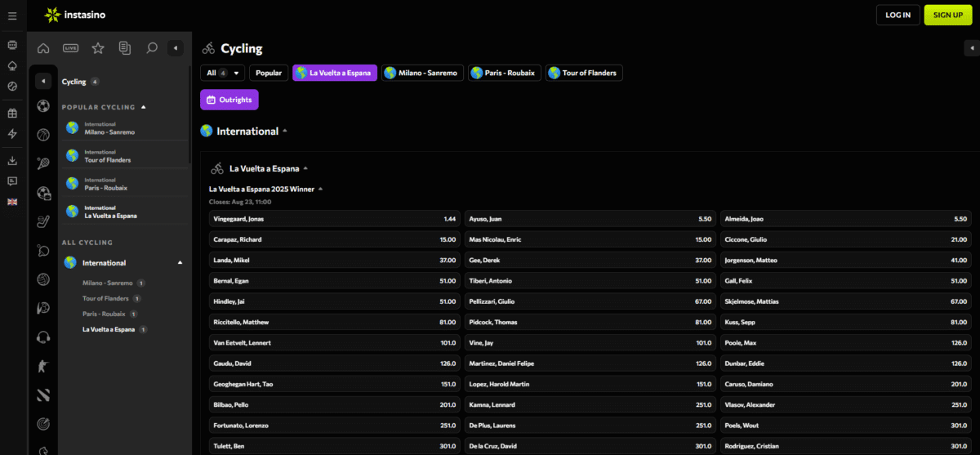Select the basketball sport icon
The width and height of the screenshot is (980, 455).
[43, 134]
